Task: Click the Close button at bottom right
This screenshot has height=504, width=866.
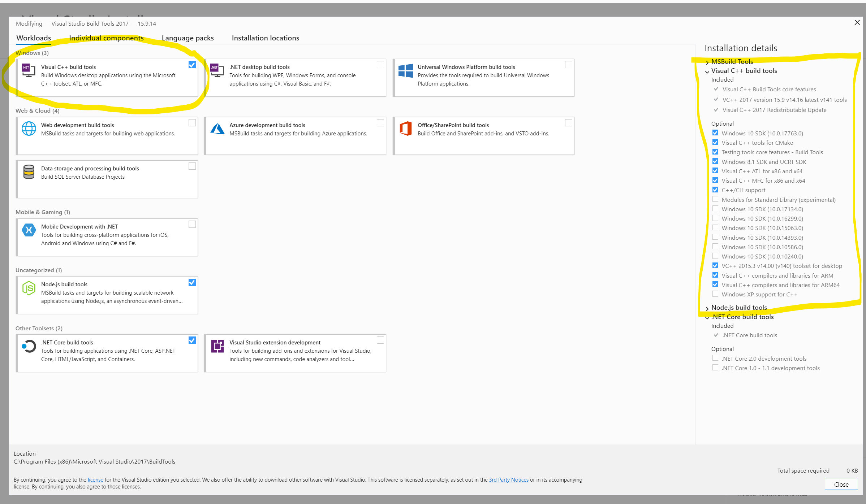Action: click(x=841, y=485)
